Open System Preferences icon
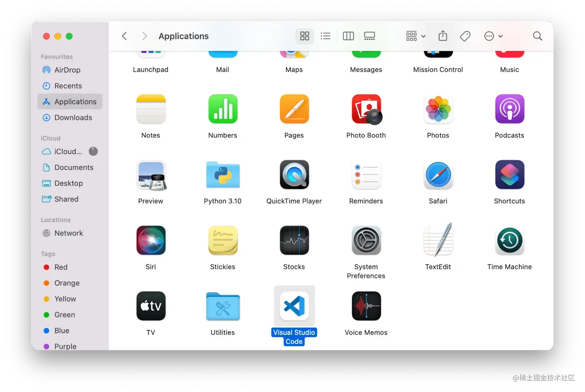Viewport: 585px width, 392px height. pyautogui.click(x=366, y=240)
